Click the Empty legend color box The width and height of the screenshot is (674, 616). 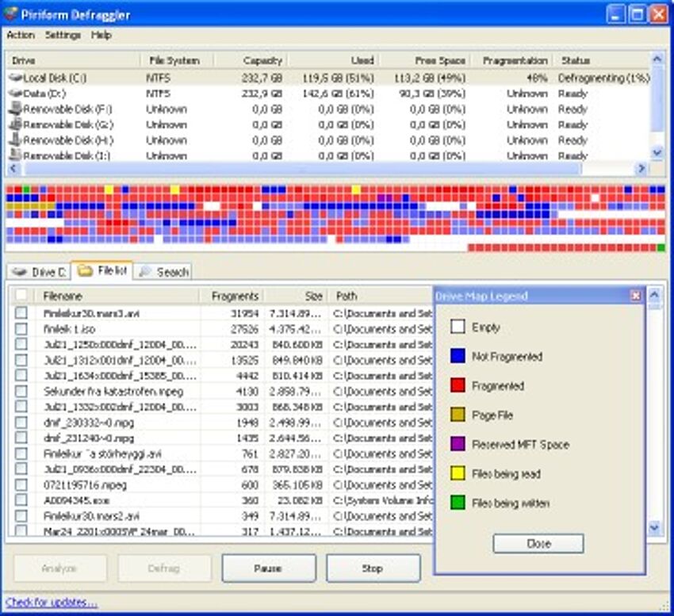tap(458, 327)
